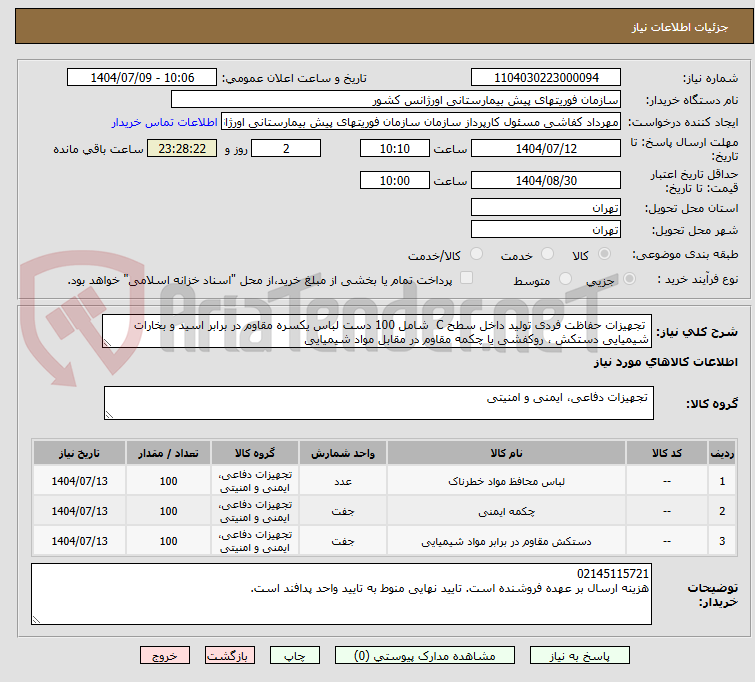Viewport: 755px width, 682px height.
Task: Click the response deadline date field 1404/07/12
Action: point(546,148)
